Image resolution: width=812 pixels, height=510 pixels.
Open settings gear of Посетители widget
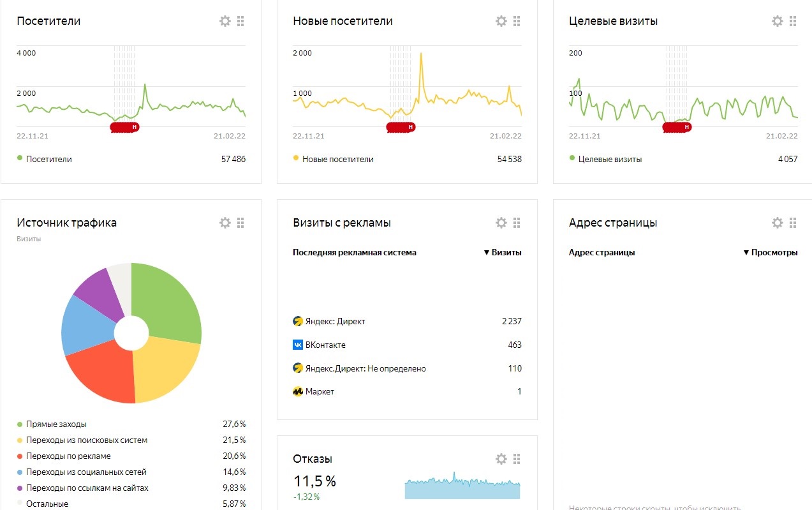[225, 21]
